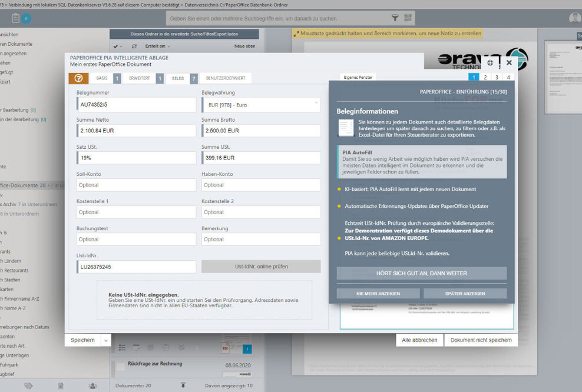Click inside the Belegnummer input field
Viewport: 582px width, 392px height.
click(x=136, y=104)
